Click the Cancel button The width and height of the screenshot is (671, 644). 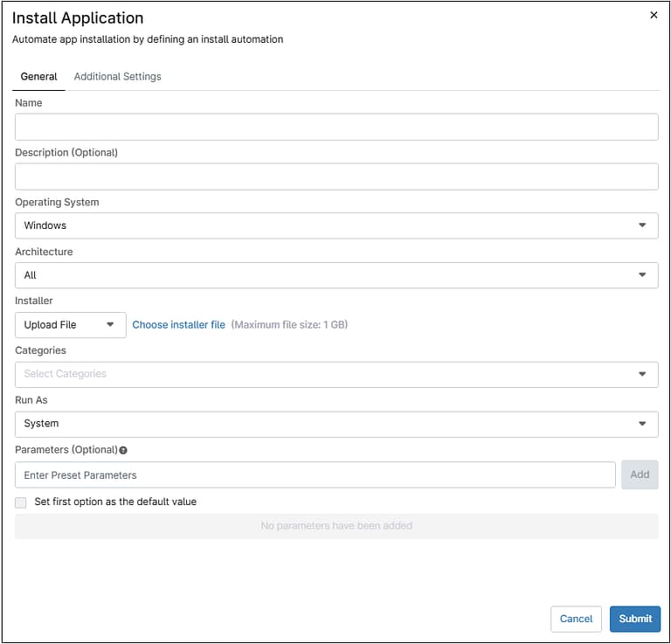click(x=576, y=619)
